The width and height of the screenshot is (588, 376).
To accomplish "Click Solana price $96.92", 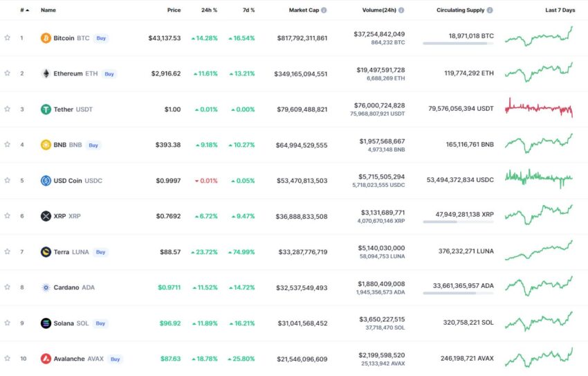I will pos(170,323).
